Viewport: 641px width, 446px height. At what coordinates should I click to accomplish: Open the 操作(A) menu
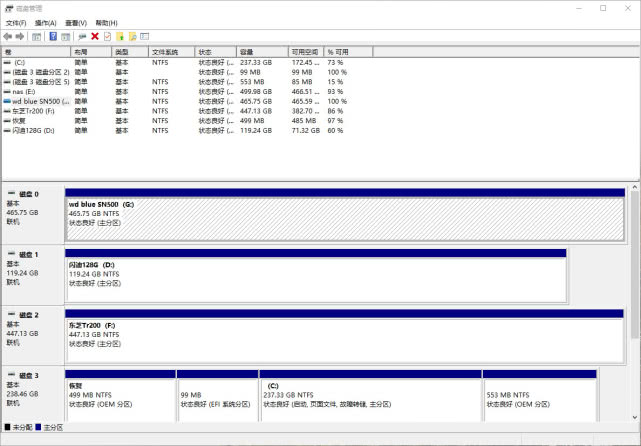click(45, 23)
